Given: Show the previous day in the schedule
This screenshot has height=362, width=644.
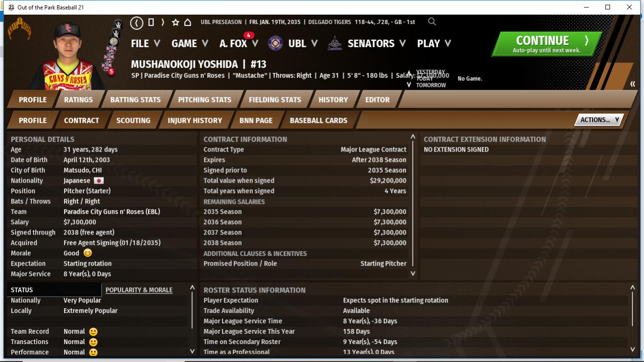Looking at the screenshot, I should [409, 73].
